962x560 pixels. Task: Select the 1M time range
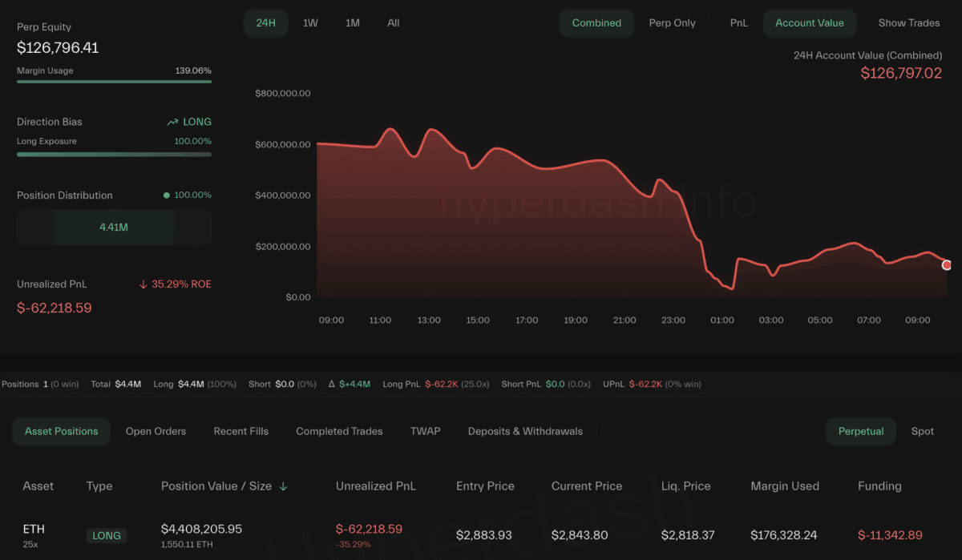pyautogui.click(x=352, y=23)
